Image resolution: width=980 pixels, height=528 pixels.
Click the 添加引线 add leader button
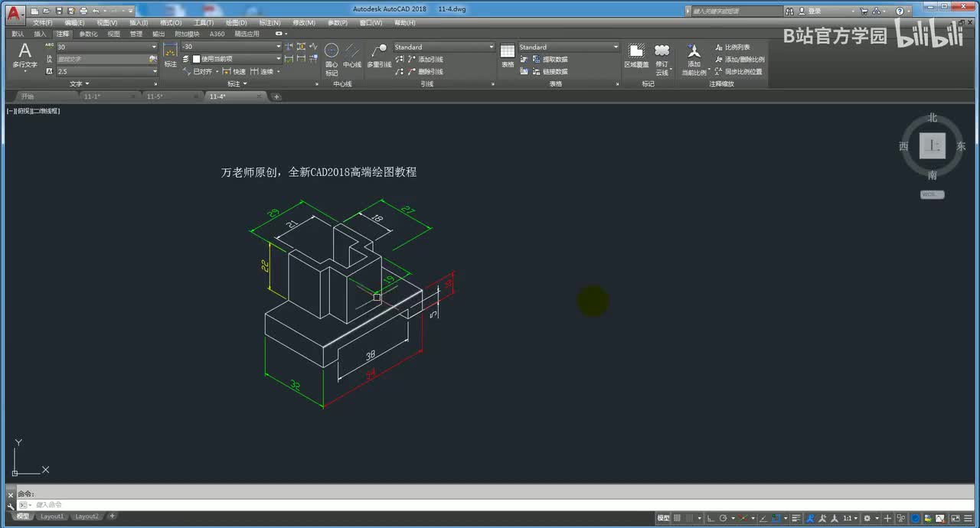coord(425,59)
